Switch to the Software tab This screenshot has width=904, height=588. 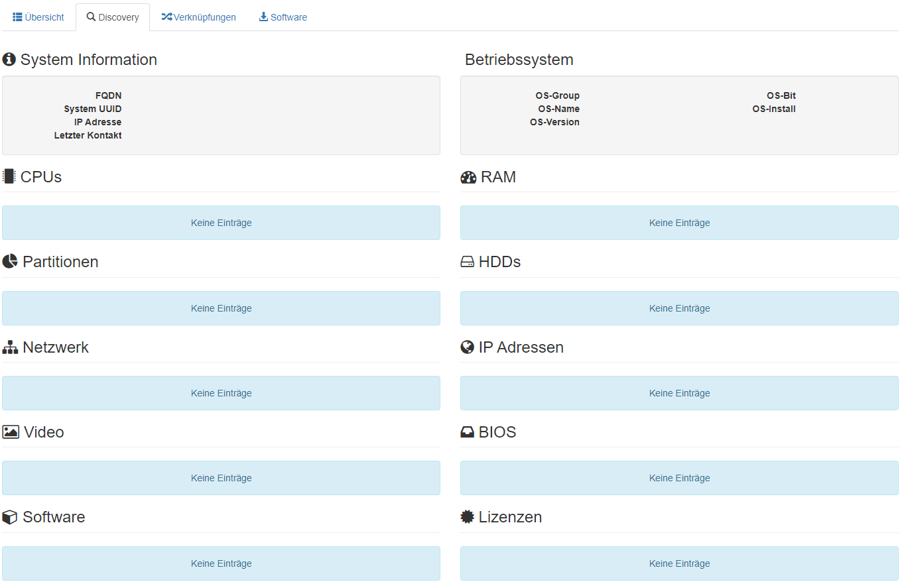pyautogui.click(x=283, y=17)
